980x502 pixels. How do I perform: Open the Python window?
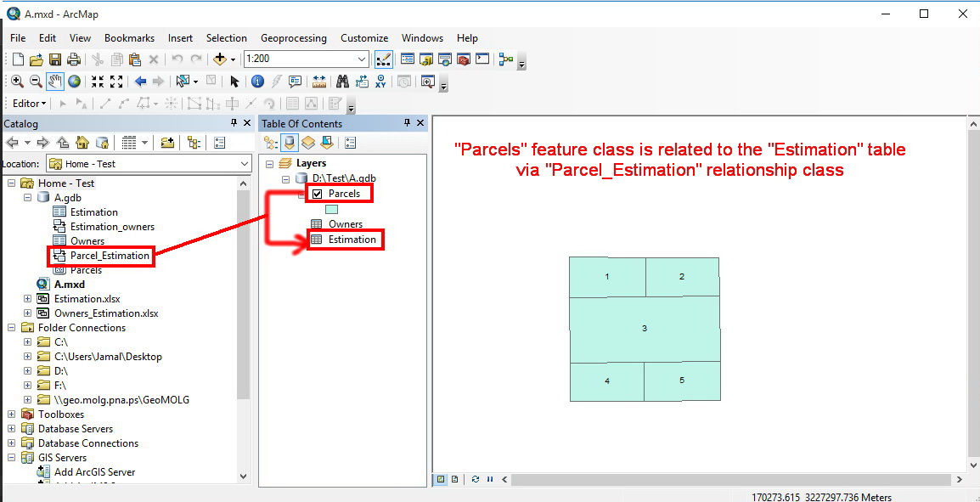coord(482,59)
